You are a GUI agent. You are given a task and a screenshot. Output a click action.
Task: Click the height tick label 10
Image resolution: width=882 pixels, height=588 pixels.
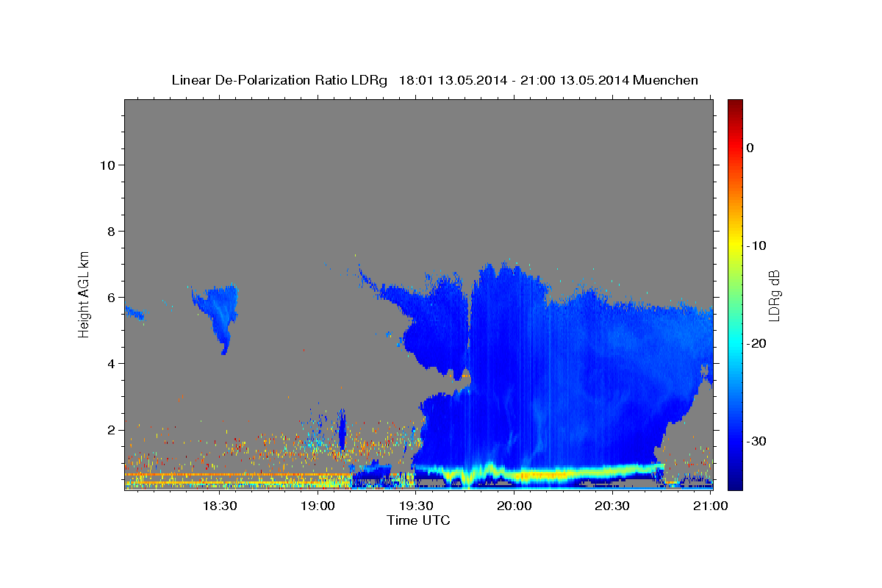pyautogui.click(x=107, y=165)
